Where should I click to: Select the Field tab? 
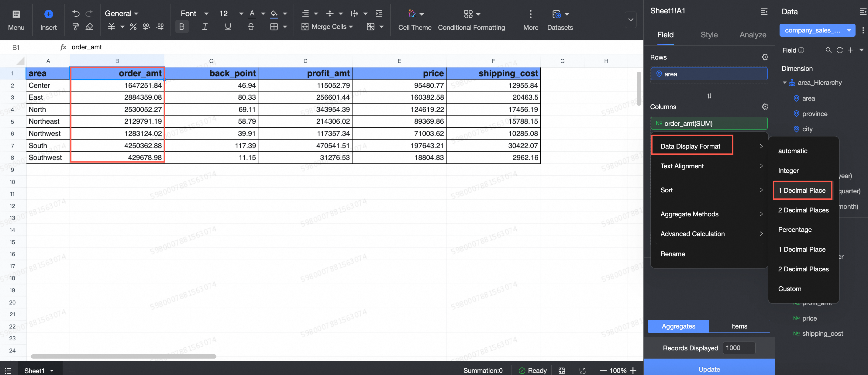tap(665, 35)
